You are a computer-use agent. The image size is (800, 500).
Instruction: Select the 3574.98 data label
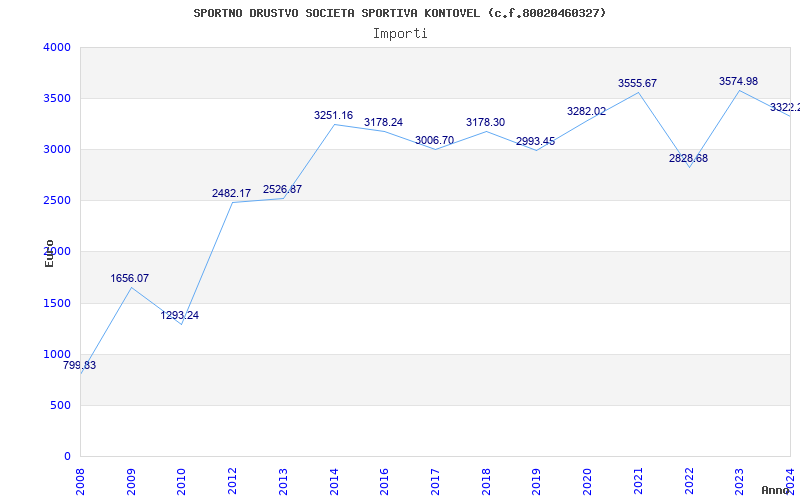[738, 81]
